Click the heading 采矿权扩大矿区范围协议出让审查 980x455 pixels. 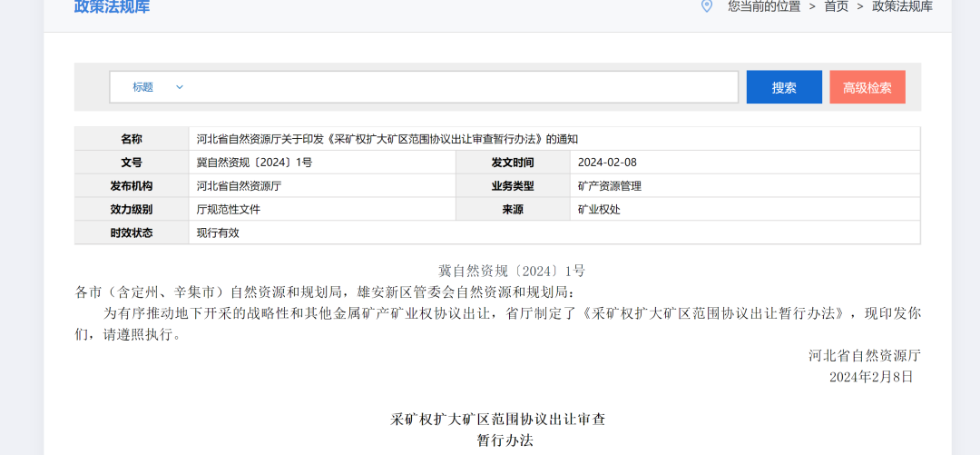point(498,419)
